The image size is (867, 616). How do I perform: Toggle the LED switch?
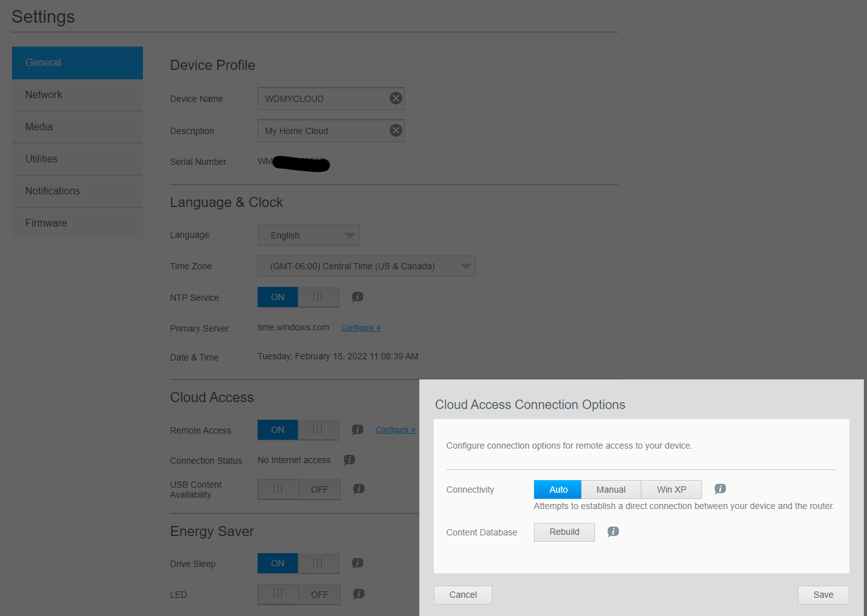[x=299, y=595]
